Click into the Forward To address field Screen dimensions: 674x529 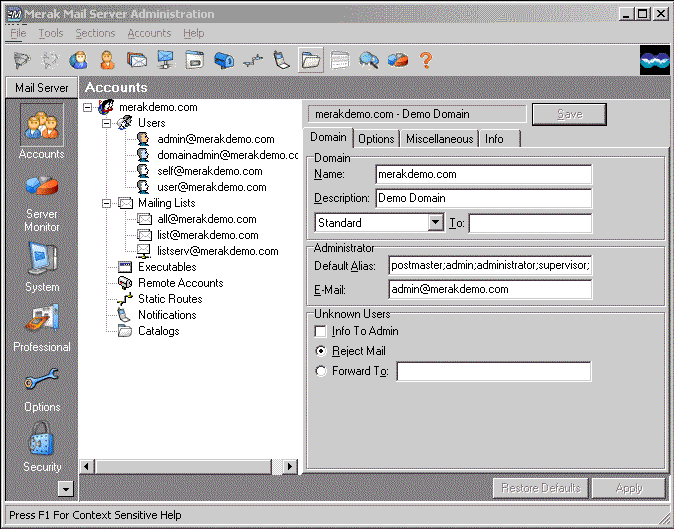pos(494,371)
